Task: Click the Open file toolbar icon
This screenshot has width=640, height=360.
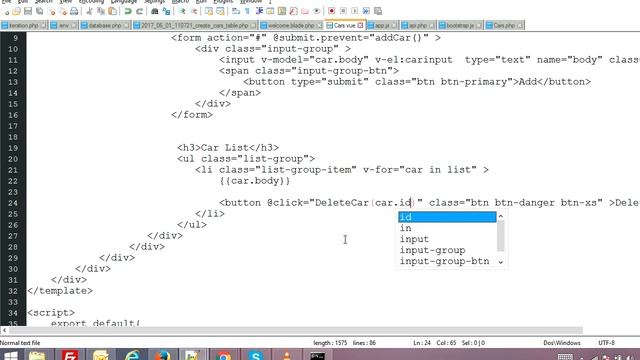Action: (x=16, y=11)
